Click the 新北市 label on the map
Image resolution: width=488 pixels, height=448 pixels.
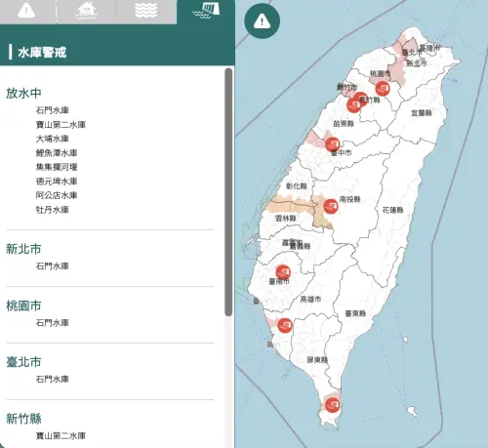[x=417, y=63]
